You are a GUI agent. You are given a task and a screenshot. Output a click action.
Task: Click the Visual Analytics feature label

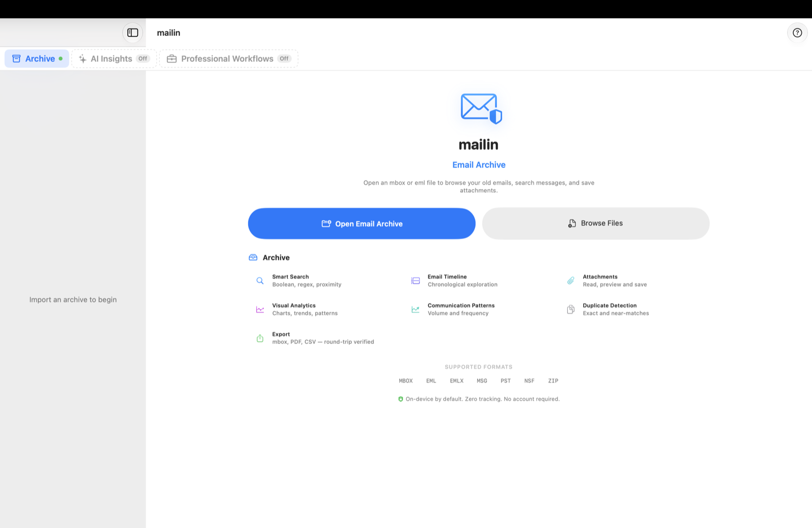[x=294, y=306]
